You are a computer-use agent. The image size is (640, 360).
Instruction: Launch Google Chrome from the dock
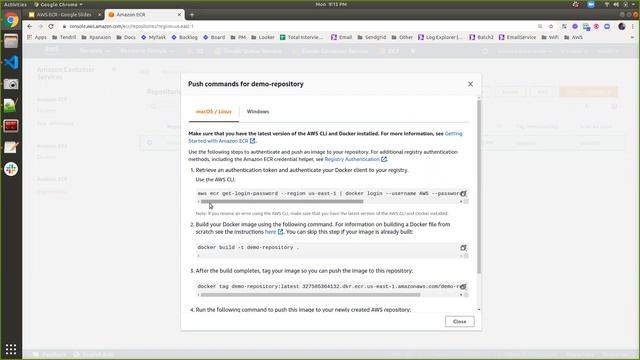[11, 20]
